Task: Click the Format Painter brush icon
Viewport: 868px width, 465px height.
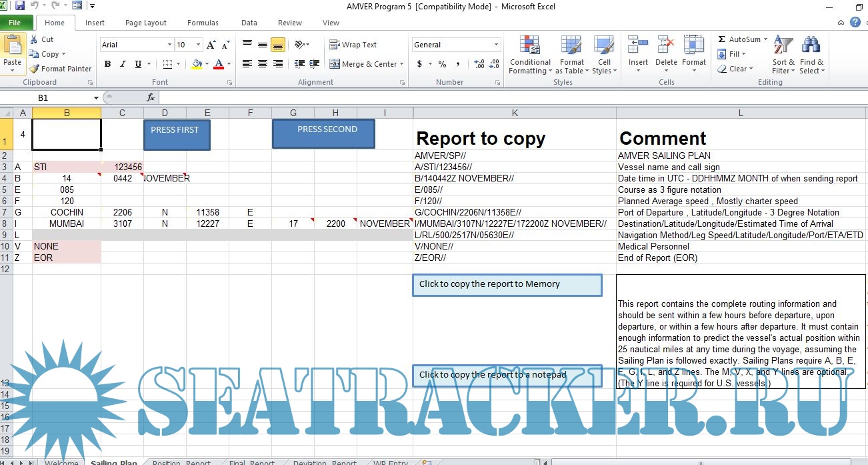Action: (35, 69)
